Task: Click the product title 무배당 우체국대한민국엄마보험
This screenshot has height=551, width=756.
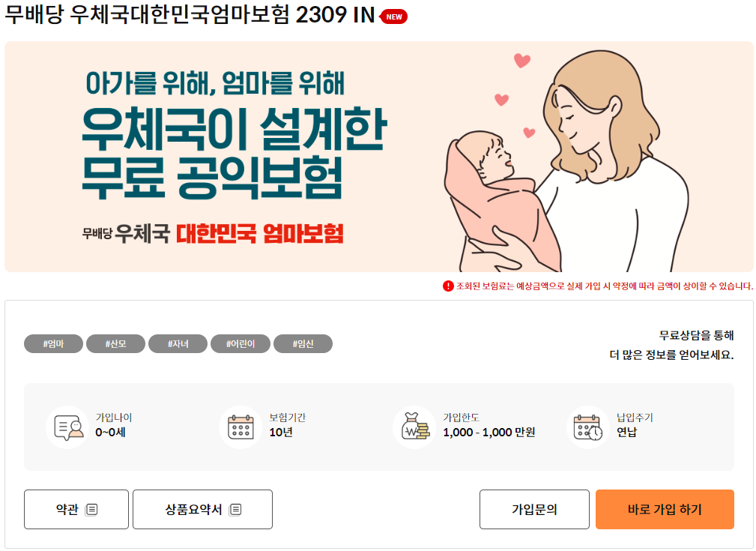Action: (147, 14)
